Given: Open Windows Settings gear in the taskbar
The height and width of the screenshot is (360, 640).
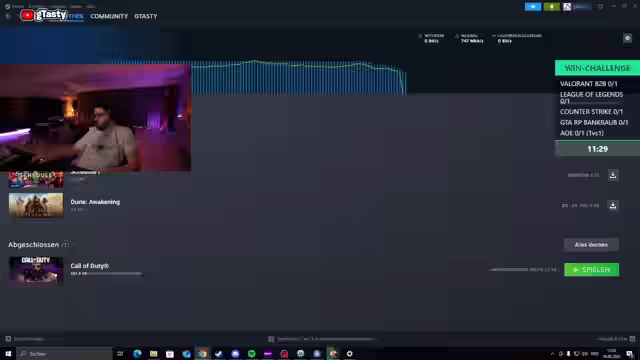Looking at the screenshot, I should pos(349,353).
